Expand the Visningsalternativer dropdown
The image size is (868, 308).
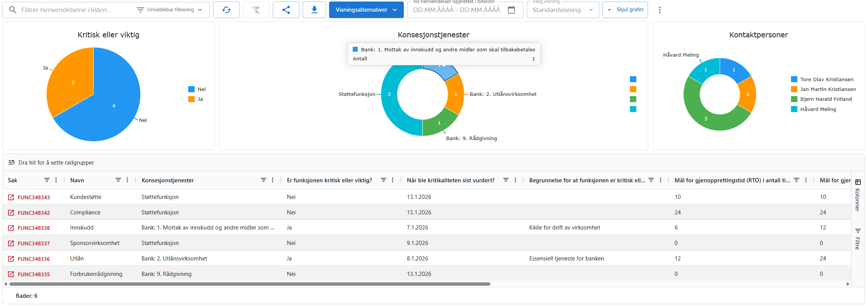(366, 10)
